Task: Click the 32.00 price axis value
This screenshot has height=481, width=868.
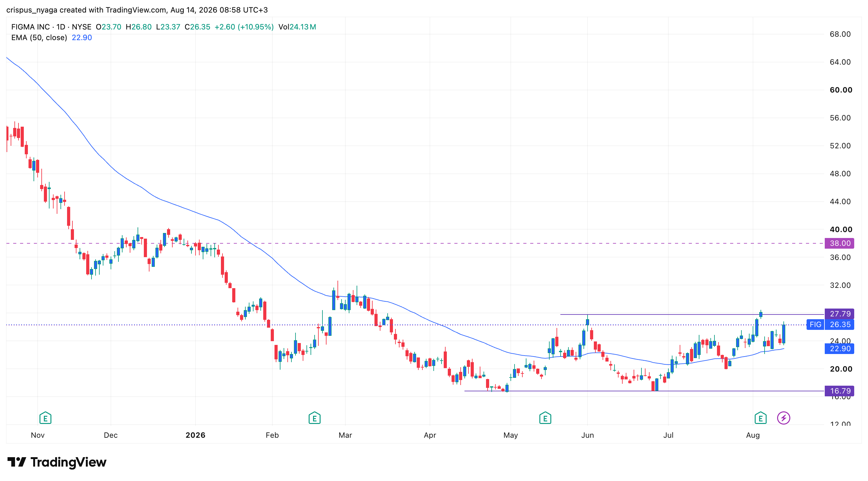Action: tap(840, 286)
